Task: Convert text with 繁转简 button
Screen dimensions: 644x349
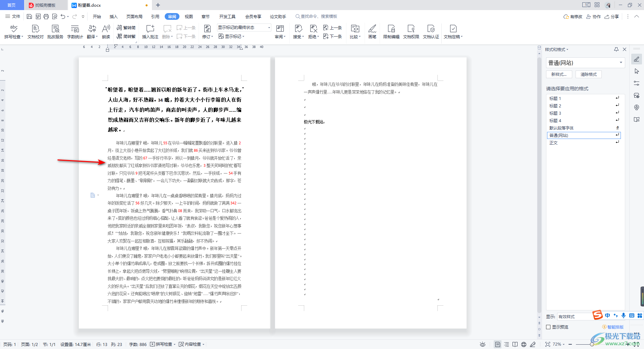Action: pos(126,28)
